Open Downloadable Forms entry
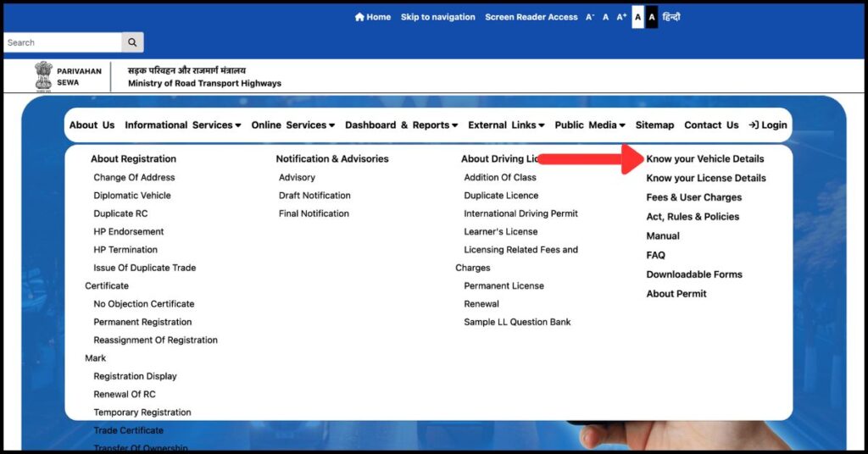The height and width of the screenshot is (454, 868). [695, 274]
